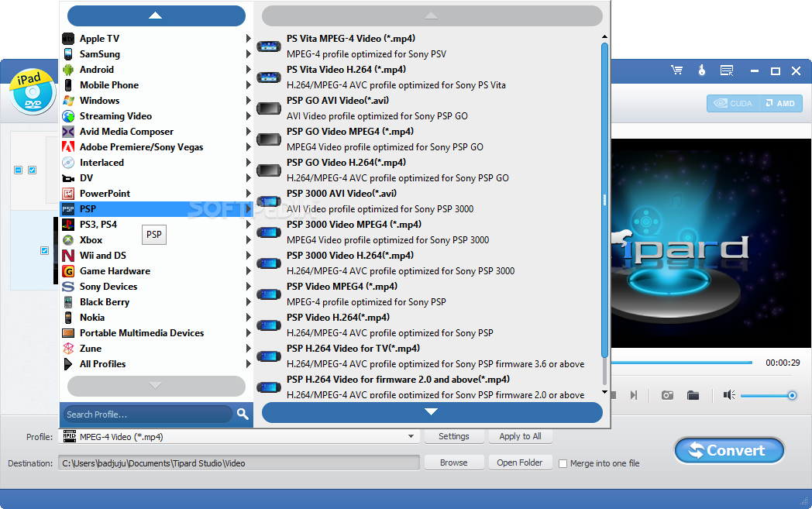
Task: Select the Android robot icon
Action: click(68, 70)
